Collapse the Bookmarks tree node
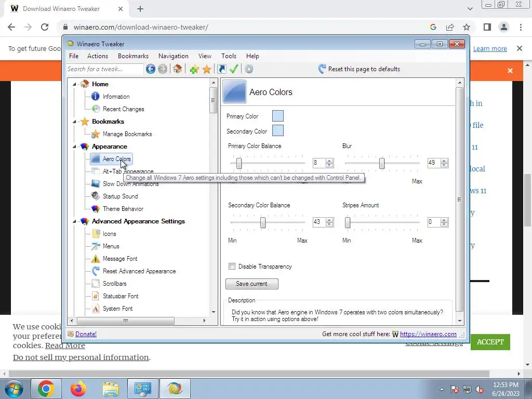Image resolution: width=532 pixels, height=399 pixels. pos(74,122)
